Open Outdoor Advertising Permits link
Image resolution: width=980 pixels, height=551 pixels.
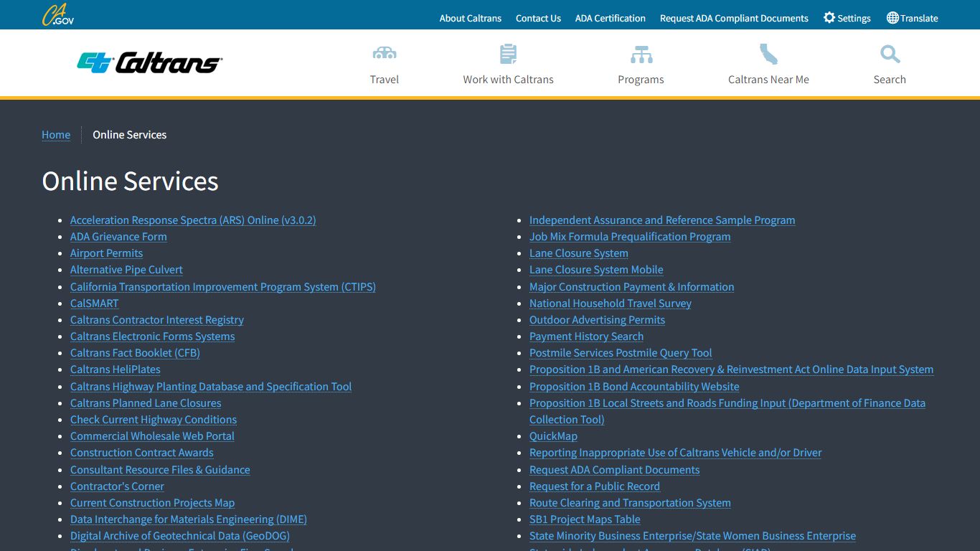coord(597,320)
